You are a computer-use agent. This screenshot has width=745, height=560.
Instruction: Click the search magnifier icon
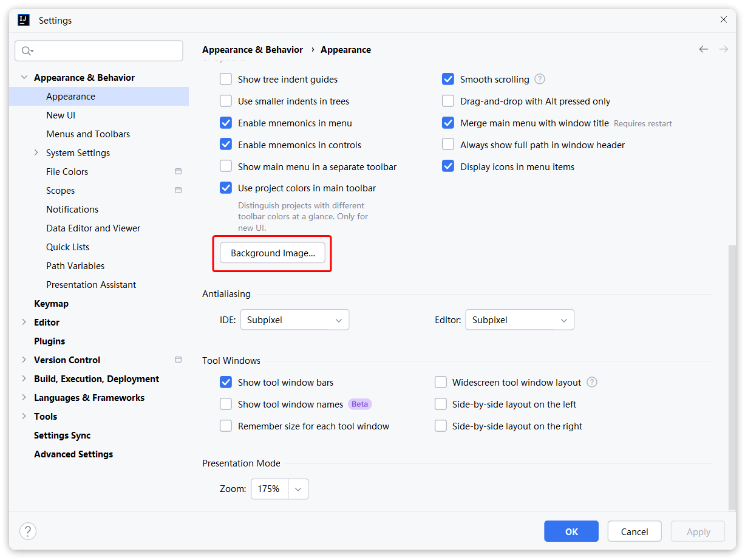pos(27,51)
